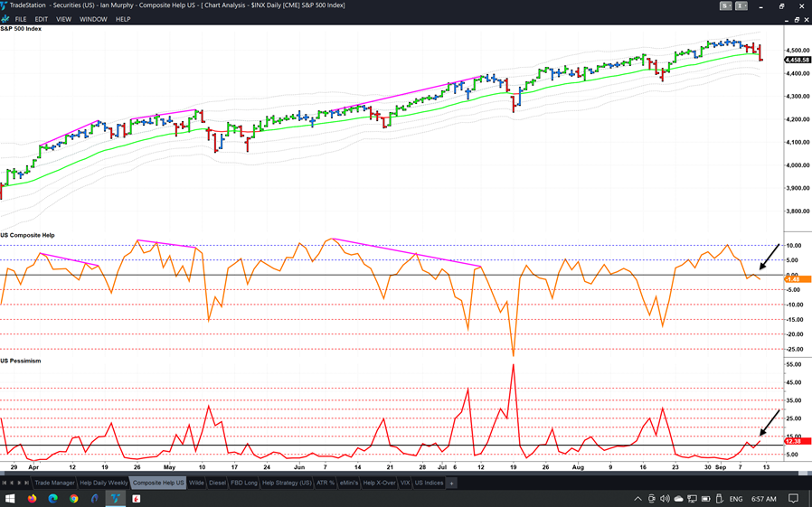The width and height of the screenshot is (812, 507).
Task: Launch Microsoft Edge from the taskbar
Action: pyautogui.click(x=52, y=498)
